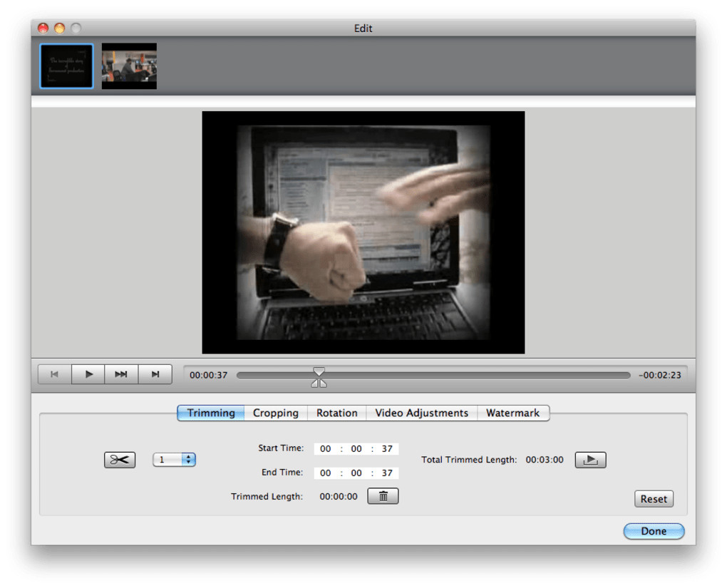Viewport: 727px width, 588px height.
Task: Click the video preview frame
Action: coord(363,232)
